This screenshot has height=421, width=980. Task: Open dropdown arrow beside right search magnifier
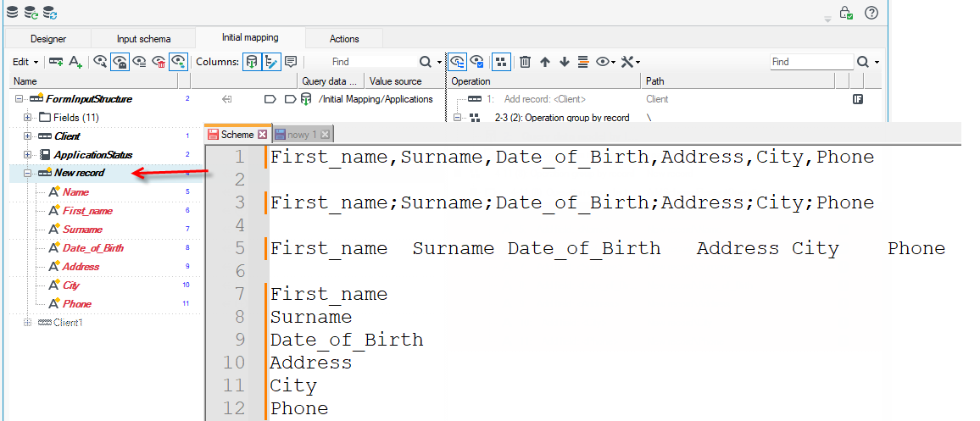pyautogui.click(x=877, y=63)
